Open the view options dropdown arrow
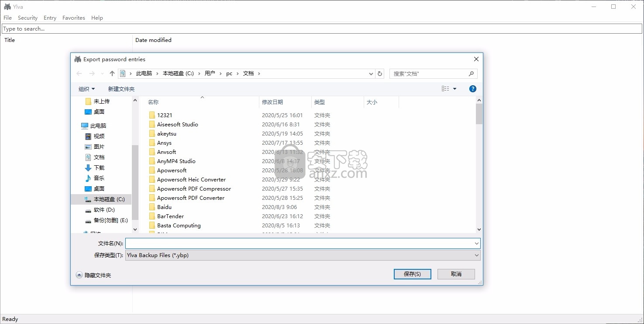Screen dimensions: 644x324 point(455,89)
